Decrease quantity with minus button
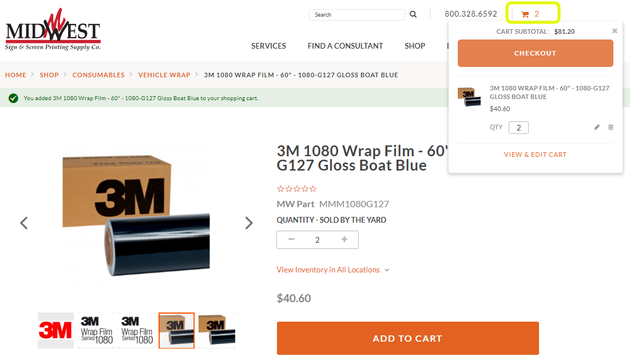The image size is (630, 364). 292,240
